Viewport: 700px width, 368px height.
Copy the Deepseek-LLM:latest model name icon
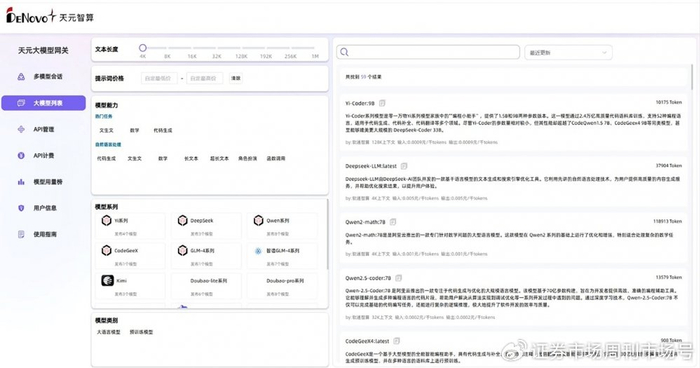tap(404, 166)
